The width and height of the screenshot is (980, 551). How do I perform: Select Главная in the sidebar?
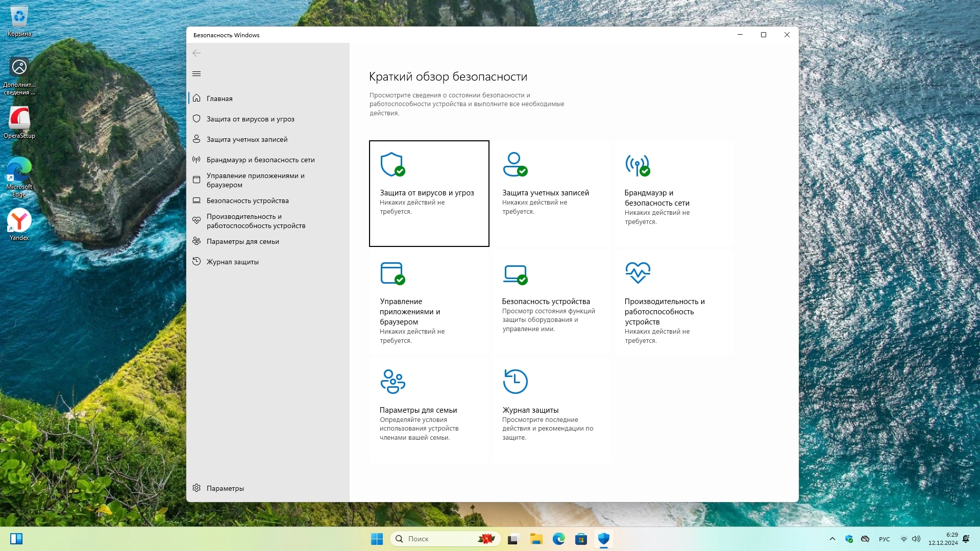click(x=219, y=98)
